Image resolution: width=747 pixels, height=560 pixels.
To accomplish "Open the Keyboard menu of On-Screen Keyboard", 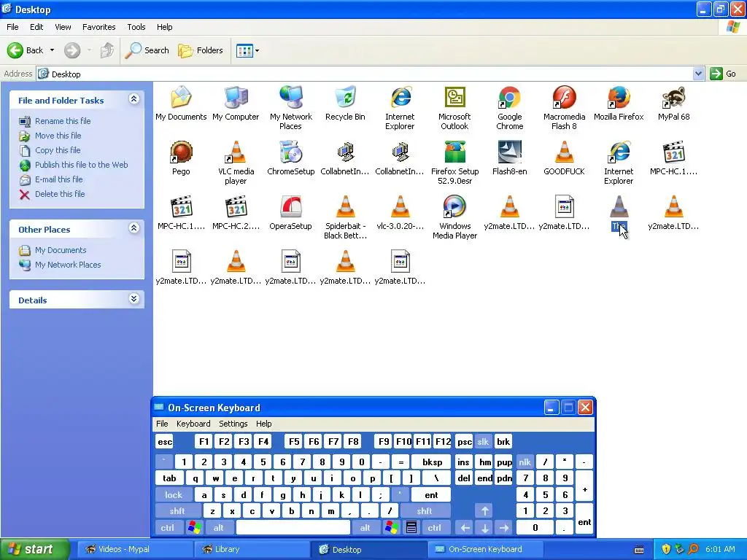I will pos(193,424).
